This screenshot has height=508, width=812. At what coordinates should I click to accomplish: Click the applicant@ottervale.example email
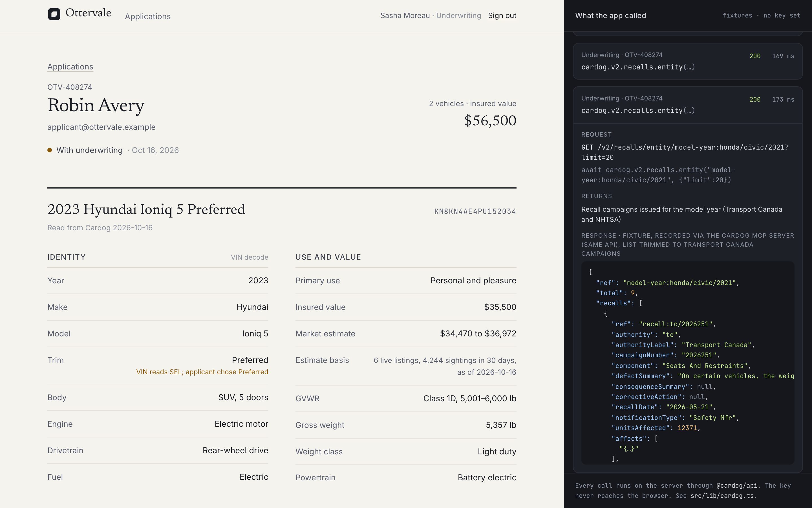click(x=101, y=127)
